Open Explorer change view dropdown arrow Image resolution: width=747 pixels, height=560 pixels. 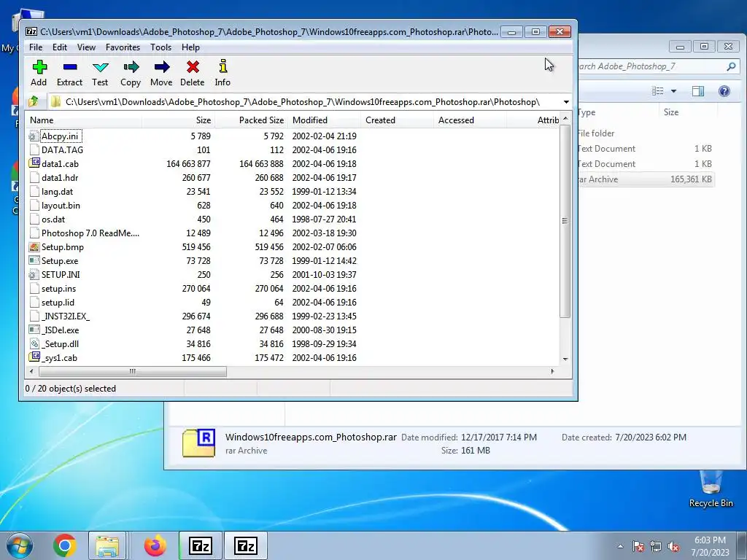pyautogui.click(x=673, y=91)
